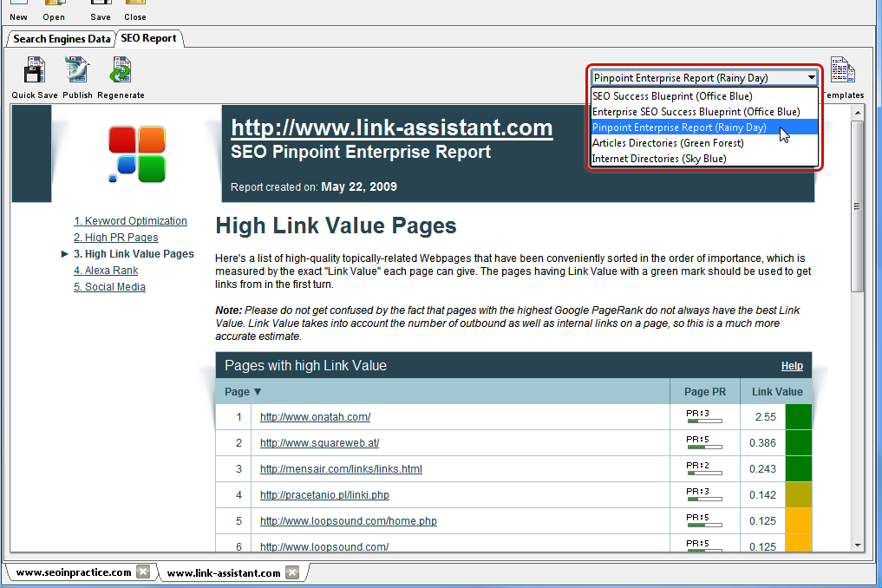
Task: Open http://www.loopsound.com/home.php link
Action: pos(348,521)
